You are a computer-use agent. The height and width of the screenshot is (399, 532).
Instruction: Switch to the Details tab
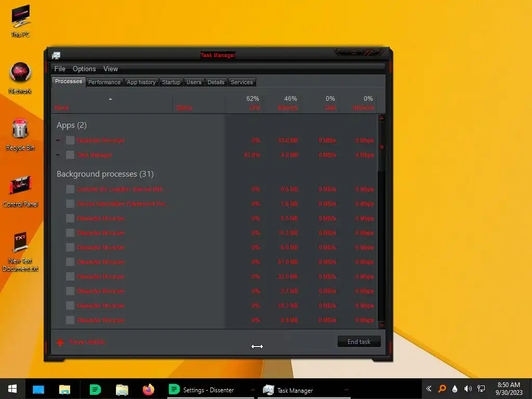tap(216, 82)
